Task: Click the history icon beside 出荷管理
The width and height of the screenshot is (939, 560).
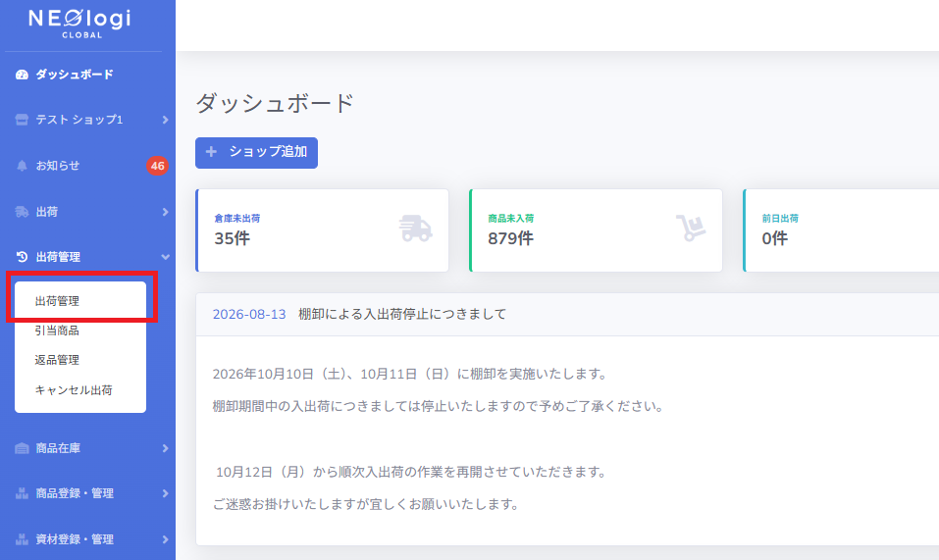Action: pyautogui.click(x=23, y=257)
